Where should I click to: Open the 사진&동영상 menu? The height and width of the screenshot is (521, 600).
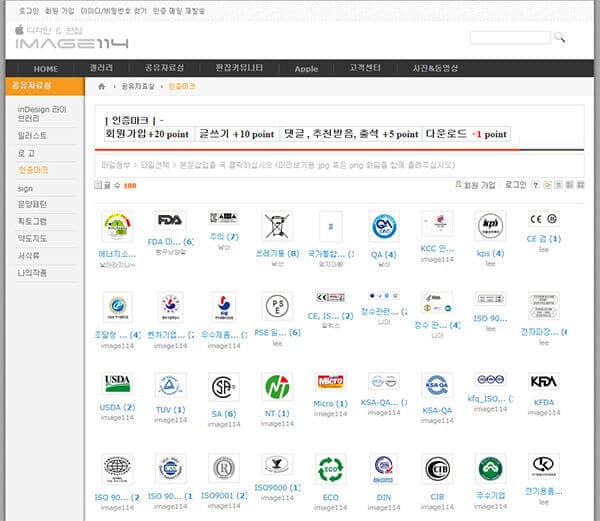(435, 68)
